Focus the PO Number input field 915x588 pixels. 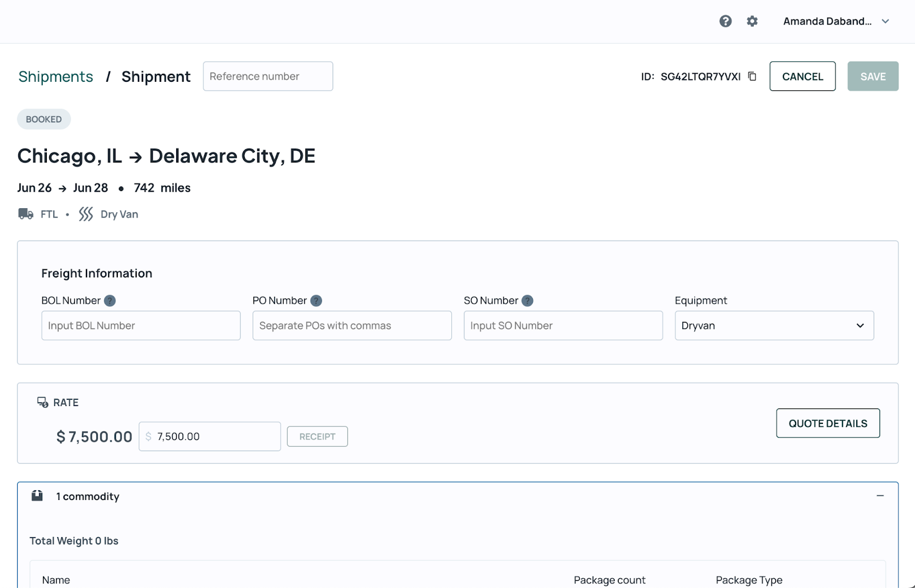(x=352, y=325)
